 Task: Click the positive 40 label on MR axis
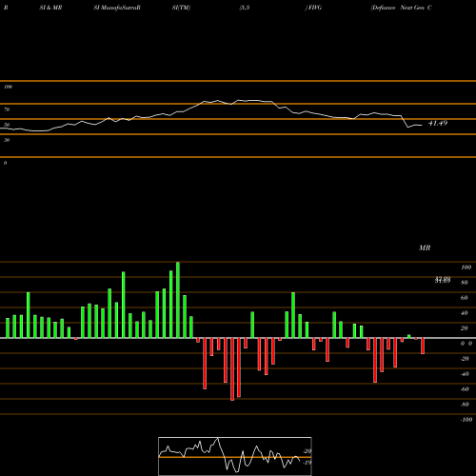tap(465, 313)
